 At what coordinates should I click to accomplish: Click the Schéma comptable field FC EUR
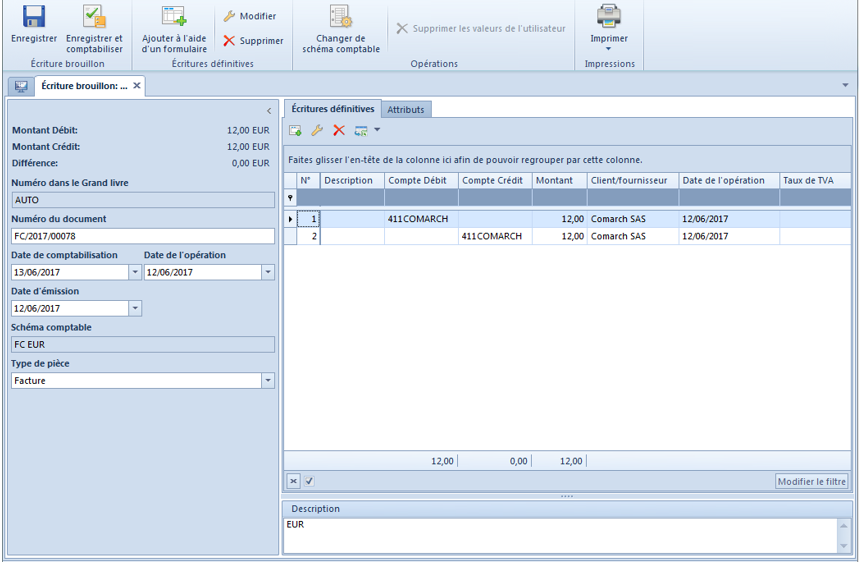pyautogui.click(x=143, y=344)
